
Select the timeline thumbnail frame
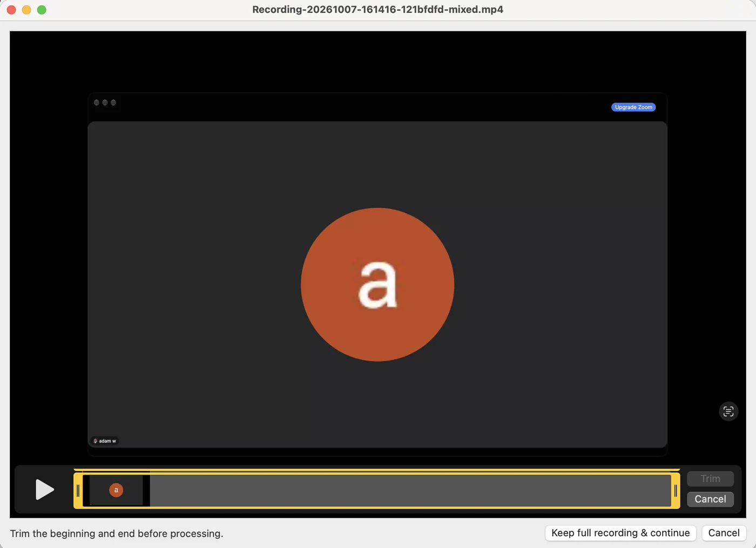pos(116,490)
